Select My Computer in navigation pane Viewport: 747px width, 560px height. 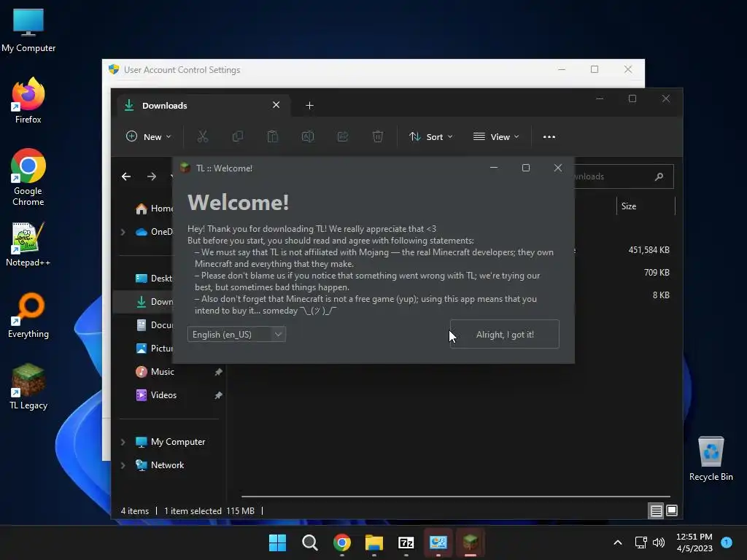170,441
